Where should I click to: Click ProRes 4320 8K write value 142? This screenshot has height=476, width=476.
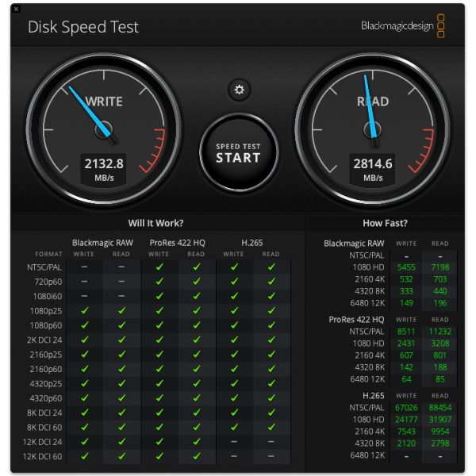(x=406, y=367)
